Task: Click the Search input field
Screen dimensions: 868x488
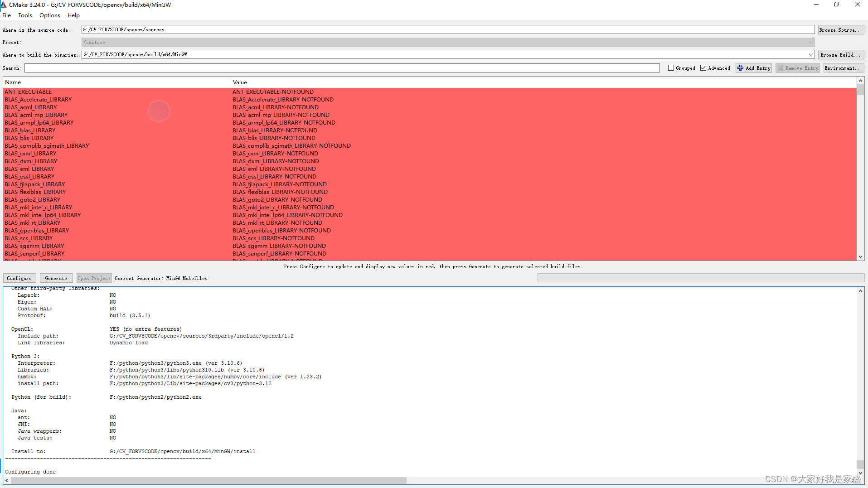Action: [342, 68]
